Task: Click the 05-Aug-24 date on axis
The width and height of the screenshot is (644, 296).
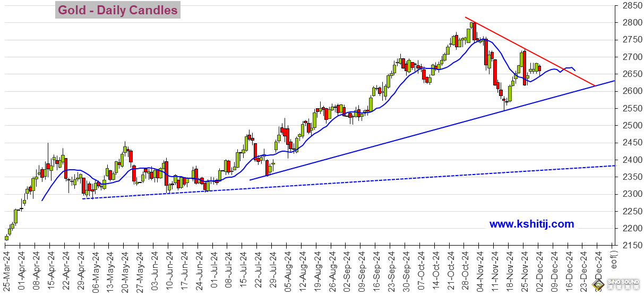Action: 287,272
